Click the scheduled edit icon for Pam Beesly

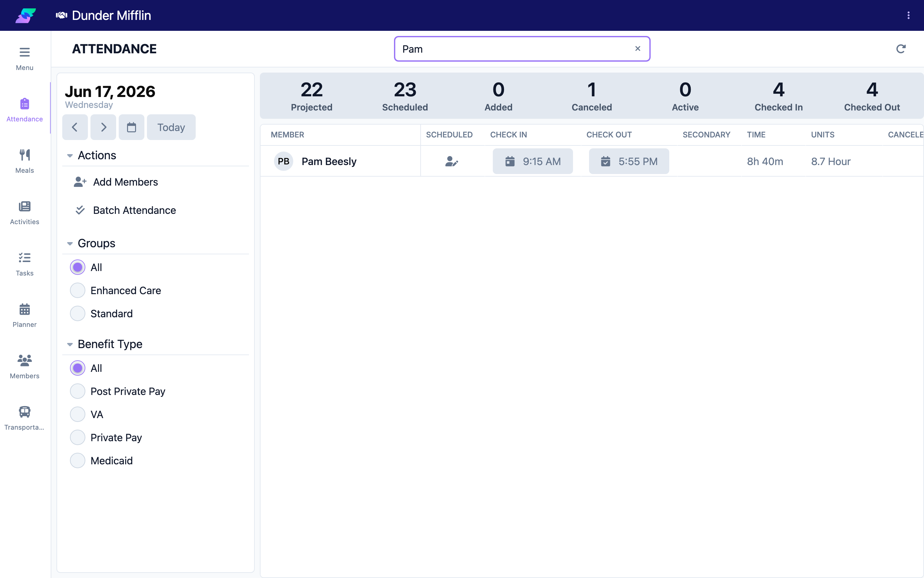coord(451,161)
